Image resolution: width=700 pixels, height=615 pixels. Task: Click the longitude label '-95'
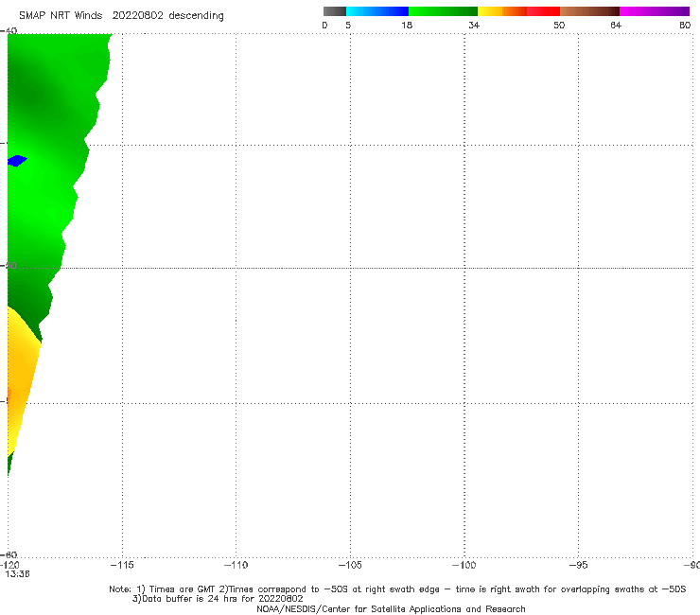coord(579,565)
